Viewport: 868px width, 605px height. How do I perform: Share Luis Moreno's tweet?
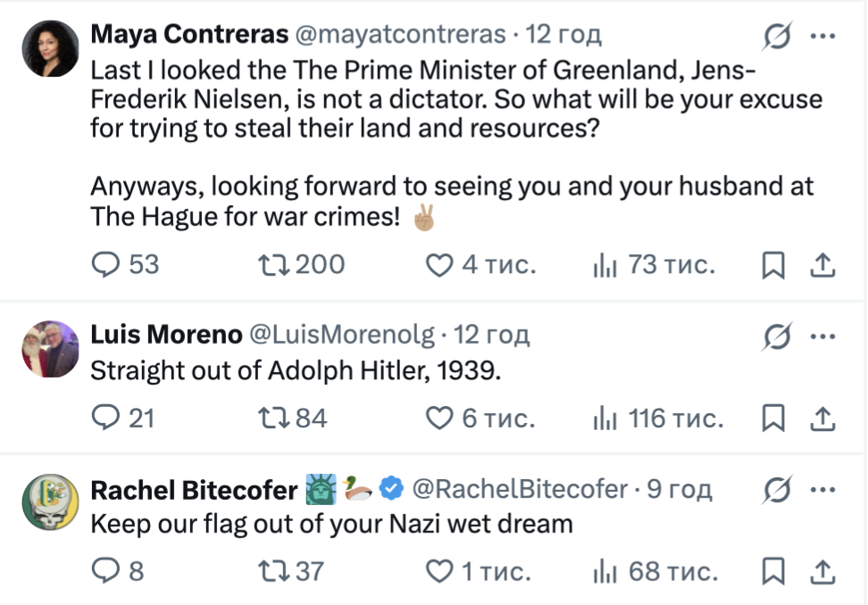(822, 418)
